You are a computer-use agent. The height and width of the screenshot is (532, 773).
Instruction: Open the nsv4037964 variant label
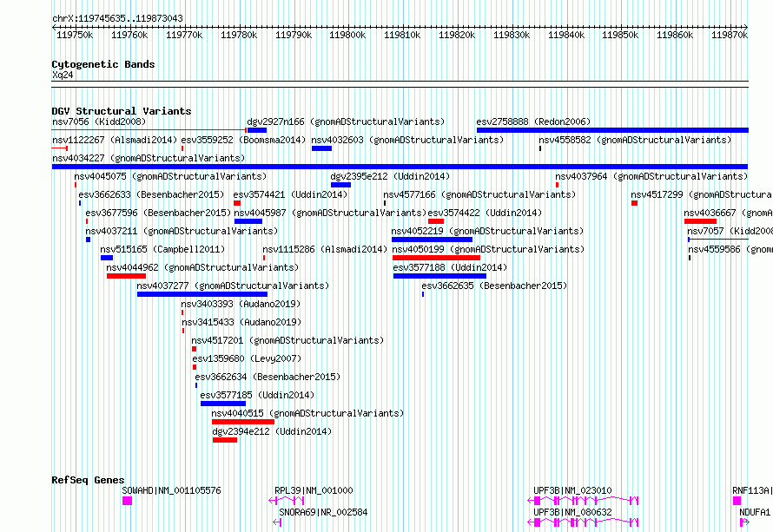pos(651,176)
